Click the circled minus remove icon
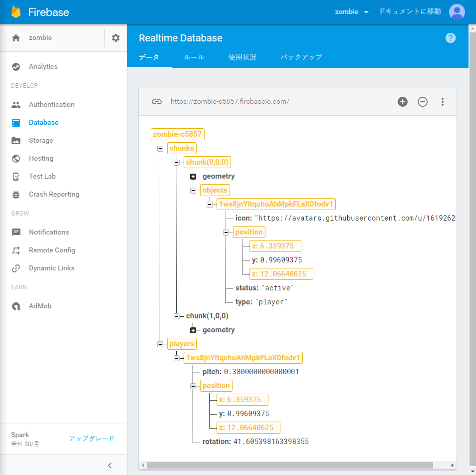The height and width of the screenshot is (475, 476). tap(423, 102)
